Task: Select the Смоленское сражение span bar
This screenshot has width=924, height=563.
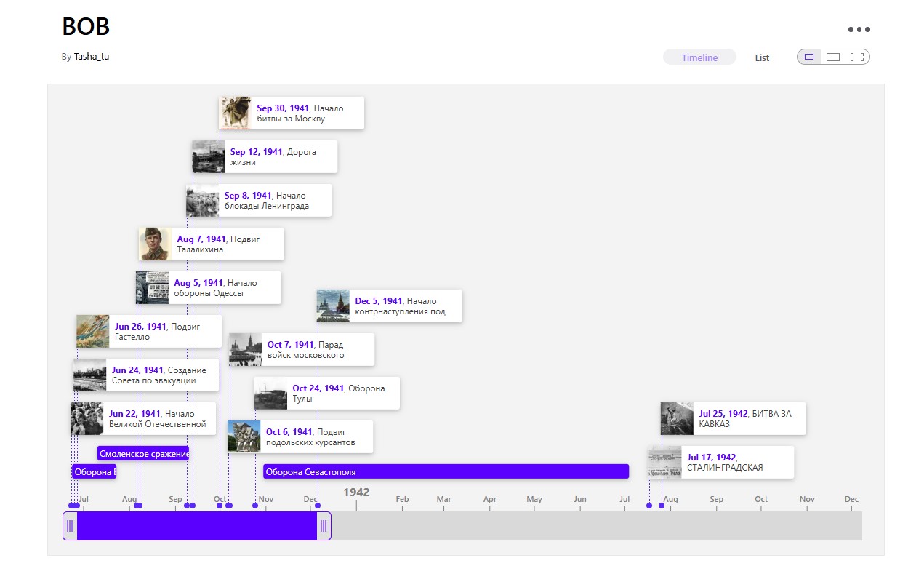Action: point(143,453)
